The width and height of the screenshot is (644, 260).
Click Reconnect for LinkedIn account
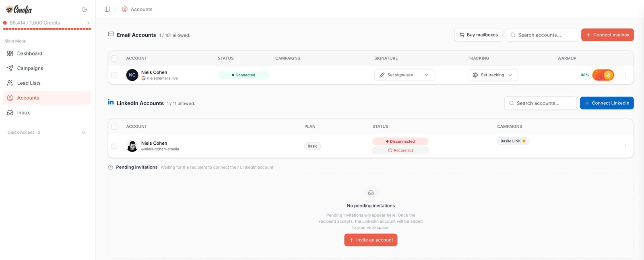[400, 150]
